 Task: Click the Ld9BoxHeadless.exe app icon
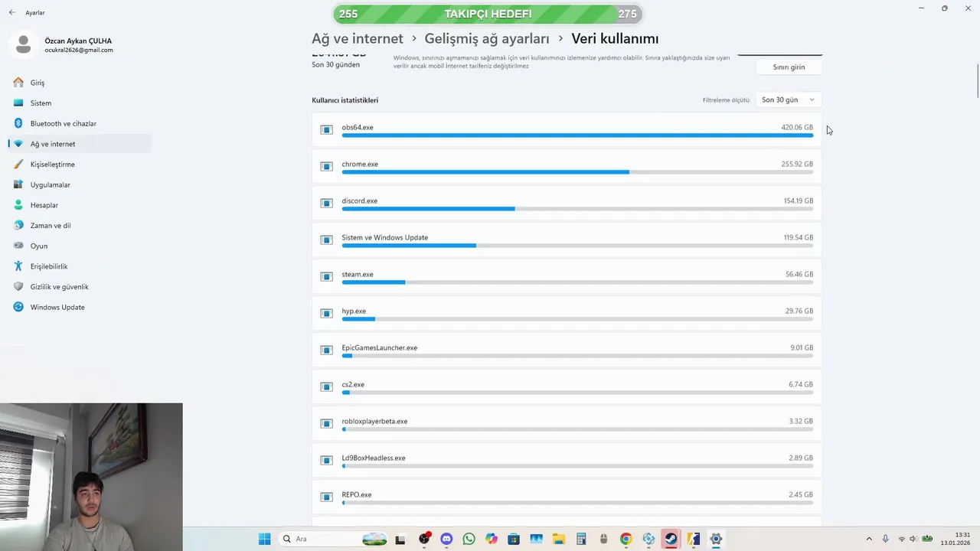click(x=327, y=460)
